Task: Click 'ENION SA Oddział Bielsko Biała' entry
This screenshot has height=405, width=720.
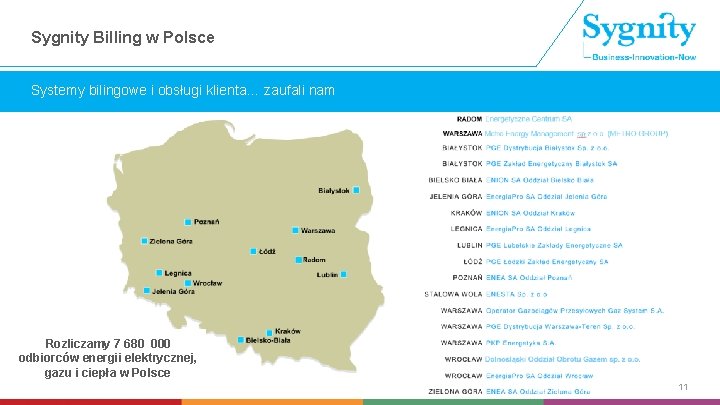Action: (540, 180)
